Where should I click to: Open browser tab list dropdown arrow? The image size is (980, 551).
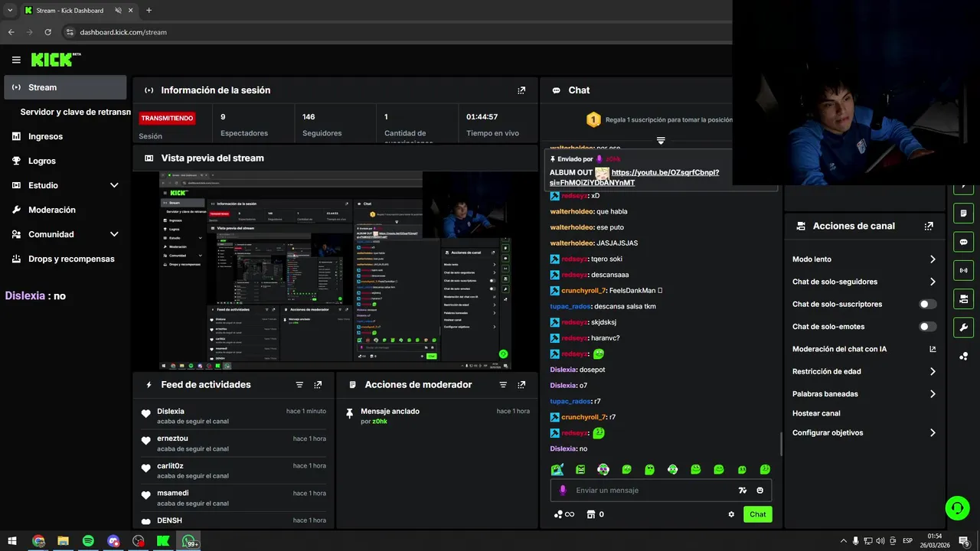pyautogui.click(x=10, y=11)
